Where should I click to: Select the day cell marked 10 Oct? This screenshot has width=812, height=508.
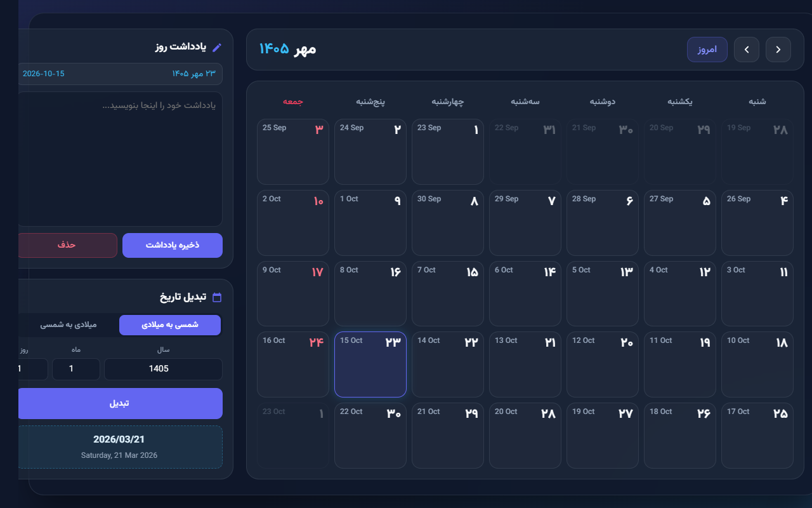pyautogui.click(x=757, y=364)
